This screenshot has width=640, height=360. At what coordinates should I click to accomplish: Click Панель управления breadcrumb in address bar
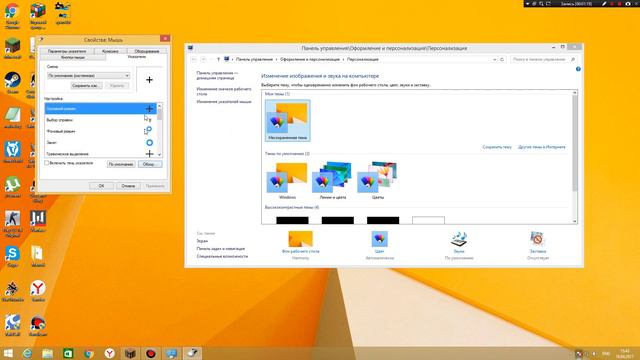tap(254, 60)
